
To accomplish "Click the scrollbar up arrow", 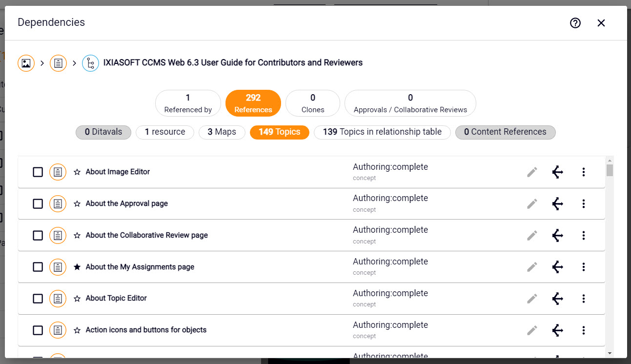I will (610, 160).
